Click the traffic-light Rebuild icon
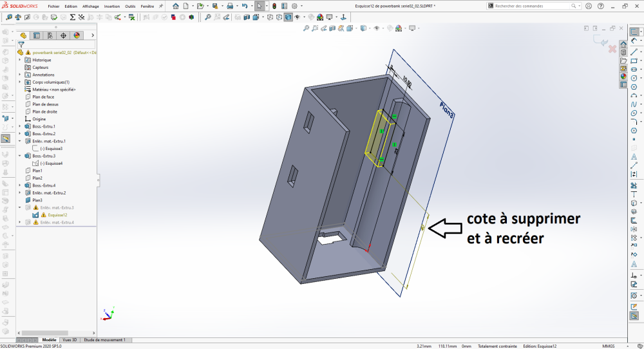Viewport: 644px width, 349px height. pyautogui.click(x=274, y=6)
